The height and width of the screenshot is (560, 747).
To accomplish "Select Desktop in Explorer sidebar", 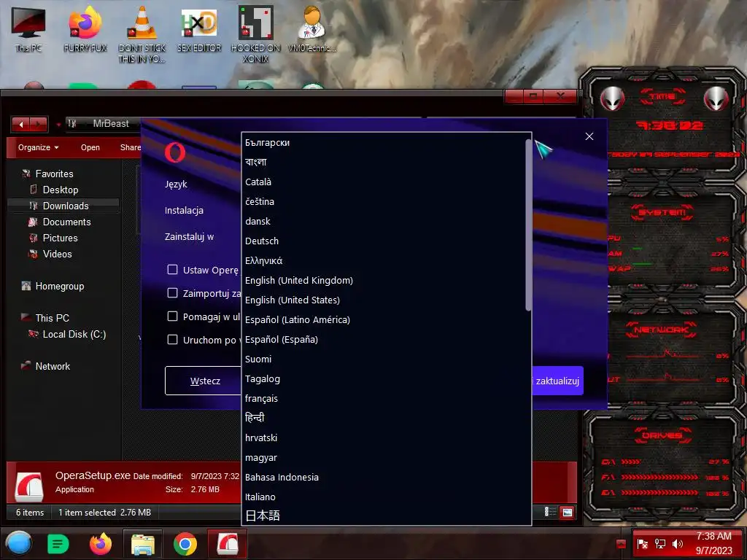I will click(60, 190).
